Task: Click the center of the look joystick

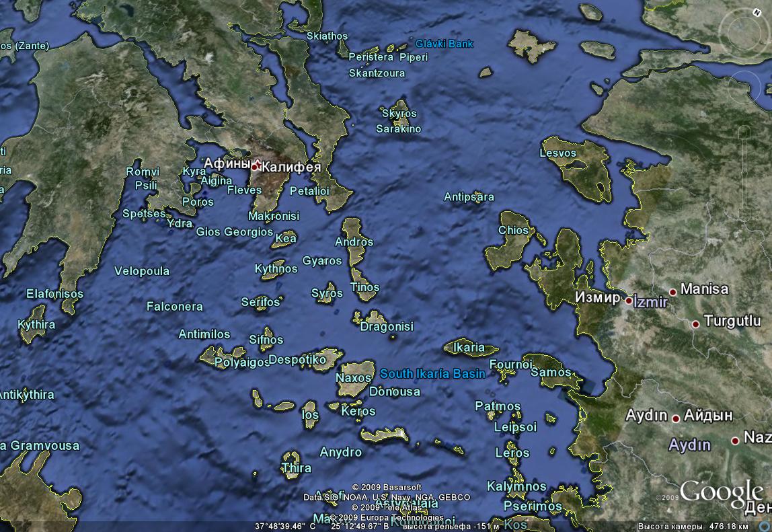Action: click(745, 33)
